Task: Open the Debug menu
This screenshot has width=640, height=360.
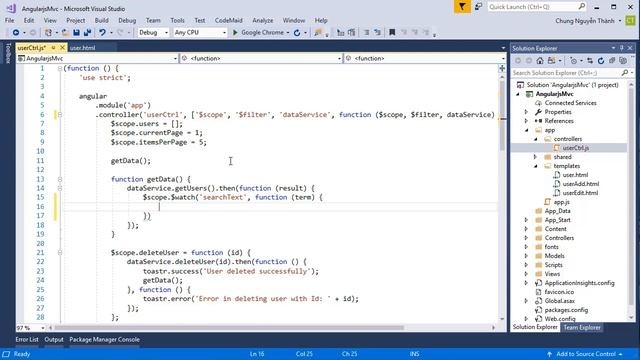Action: 127,20
